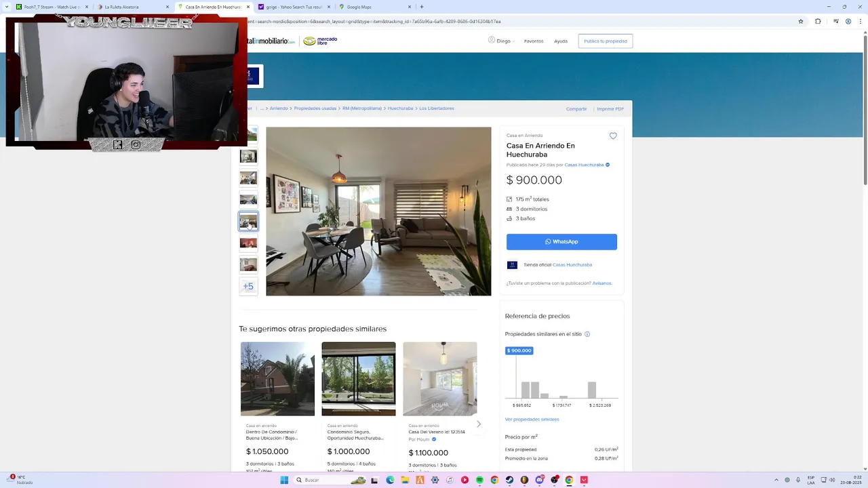
Task: Open Condominio Seguro listing title
Action: pyautogui.click(x=355, y=435)
